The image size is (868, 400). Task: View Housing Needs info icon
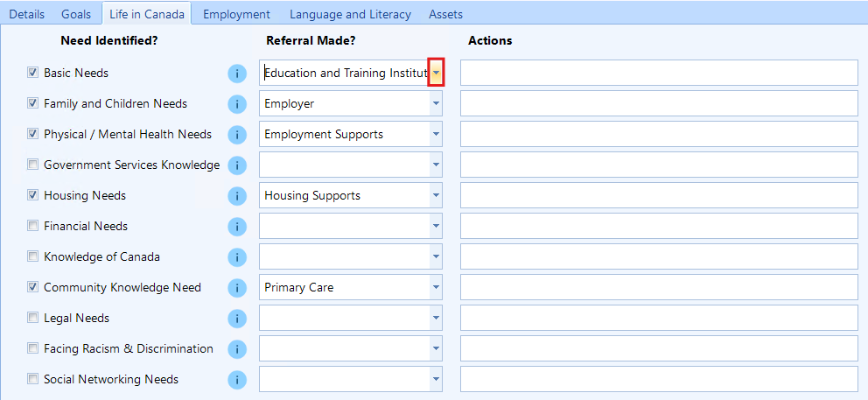click(236, 196)
